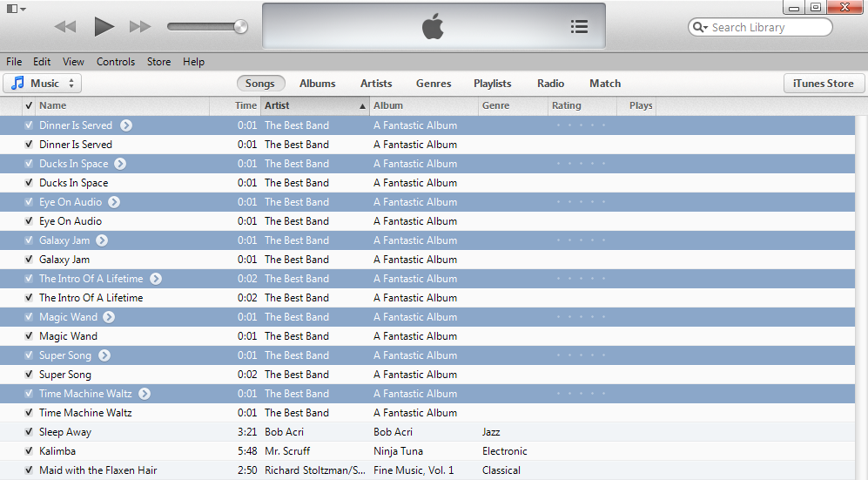Click the Search Library field
This screenshot has height=480, width=868.
[760, 27]
